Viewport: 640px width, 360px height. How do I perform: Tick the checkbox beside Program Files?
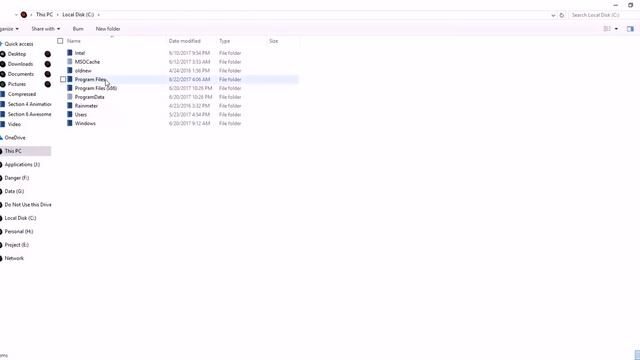point(63,79)
